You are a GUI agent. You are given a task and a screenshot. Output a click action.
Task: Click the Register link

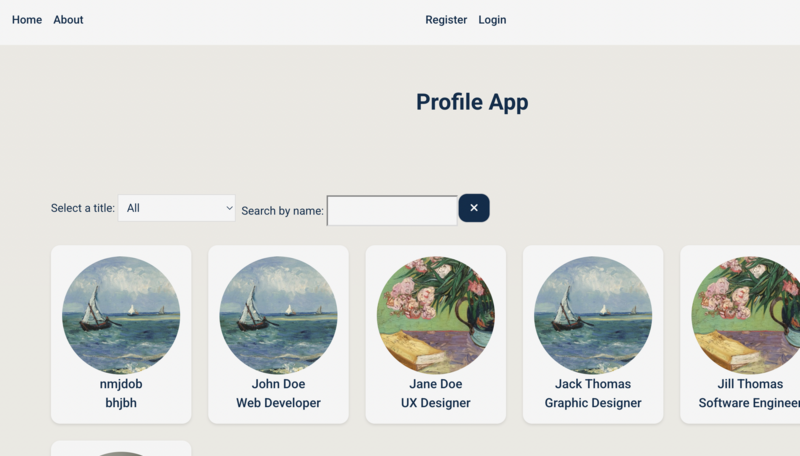click(446, 20)
